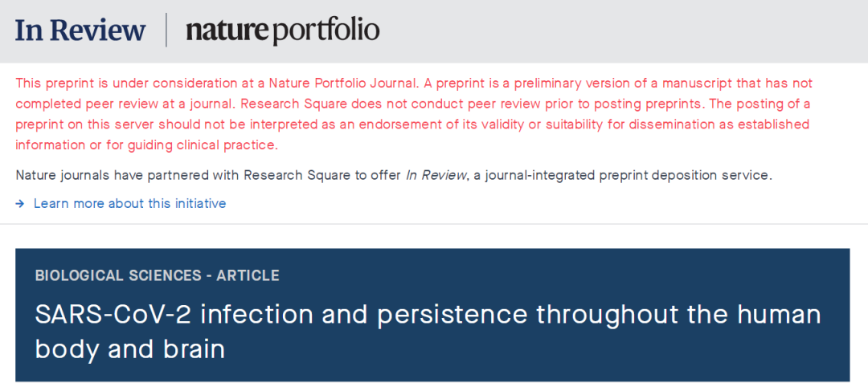This screenshot has height=383, width=868.
Task: Click the italic In Review text in the partner sentence
Action: coord(436,175)
